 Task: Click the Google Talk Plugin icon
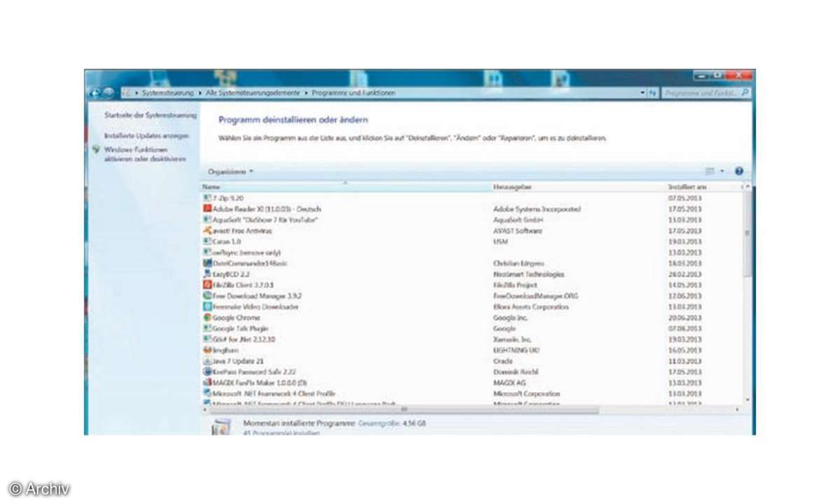pyautogui.click(x=206, y=328)
